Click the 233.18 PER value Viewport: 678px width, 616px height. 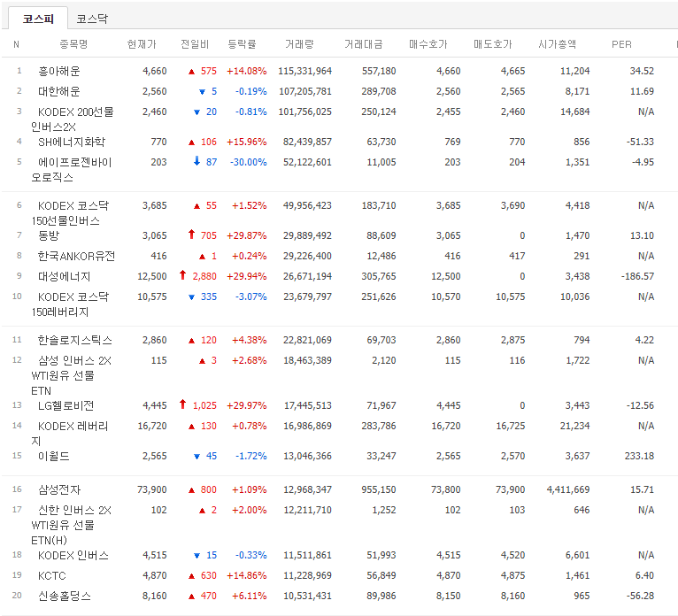click(x=639, y=456)
